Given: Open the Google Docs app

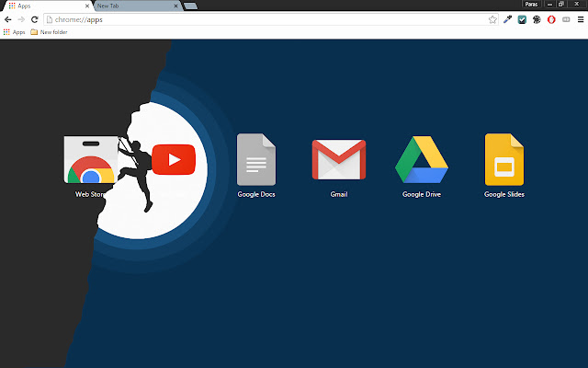Looking at the screenshot, I should (256, 159).
